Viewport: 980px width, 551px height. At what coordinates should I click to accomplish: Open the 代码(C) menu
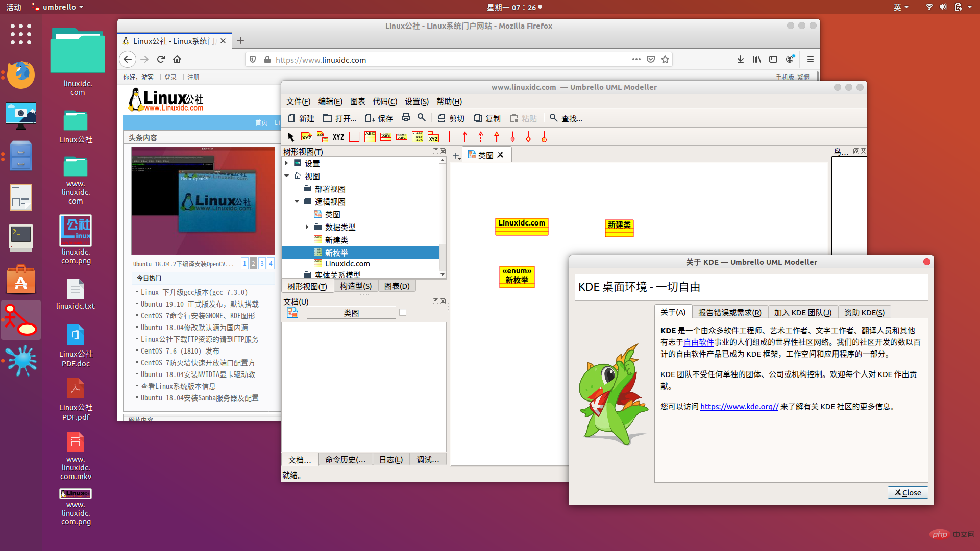click(x=385, y=101)
